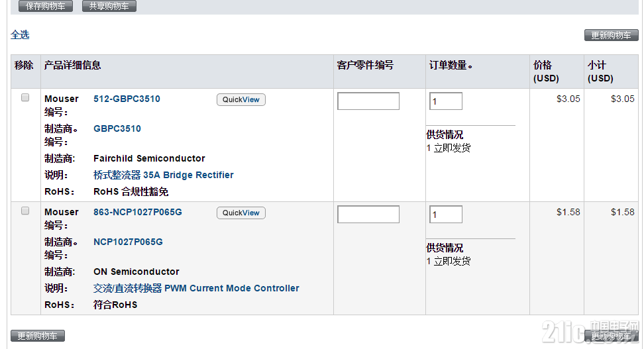The width and height of the screenshot is (644, 349).
Task: Open the GBPC3510 manufacturer number link
Action: (x=117, y=128)
